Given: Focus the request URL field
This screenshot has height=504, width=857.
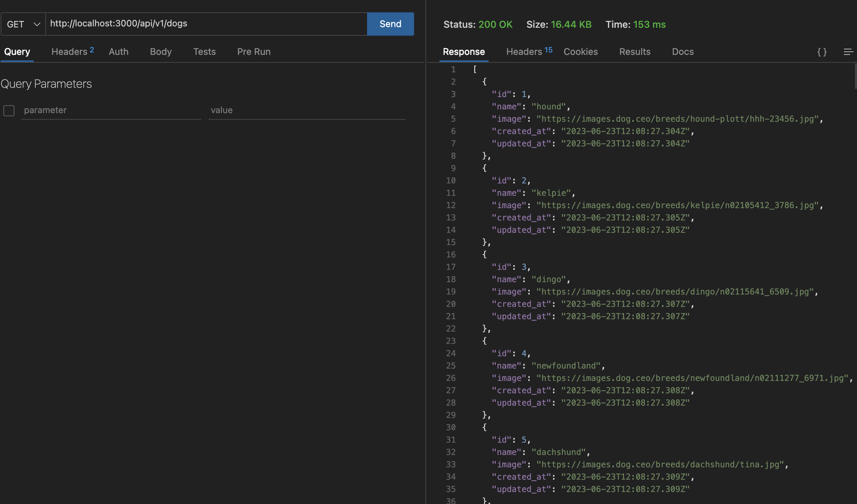Looking at the screenshot, I should point(206,24).
